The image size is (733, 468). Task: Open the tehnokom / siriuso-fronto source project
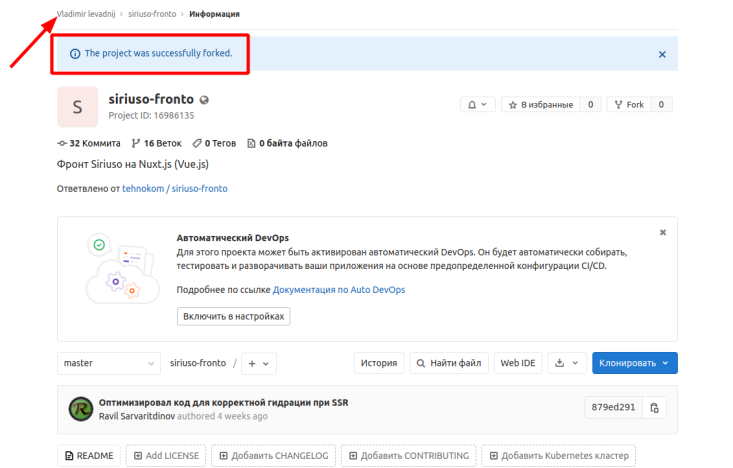pyautogui.click(x=175, y=189)
